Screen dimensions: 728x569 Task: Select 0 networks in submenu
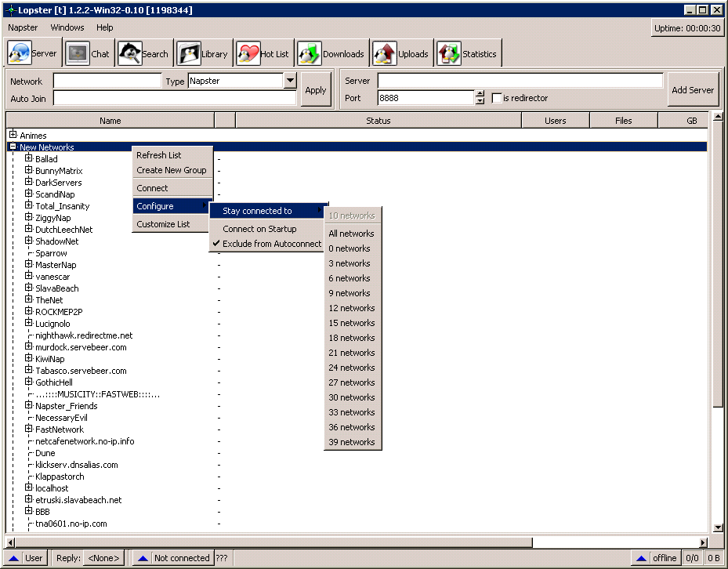[353, 248]
